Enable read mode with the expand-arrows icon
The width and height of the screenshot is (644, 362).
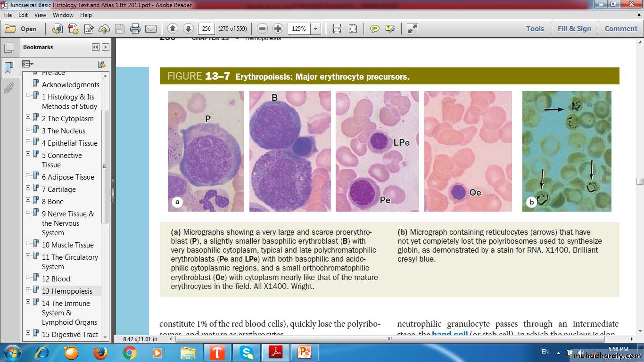413,29
